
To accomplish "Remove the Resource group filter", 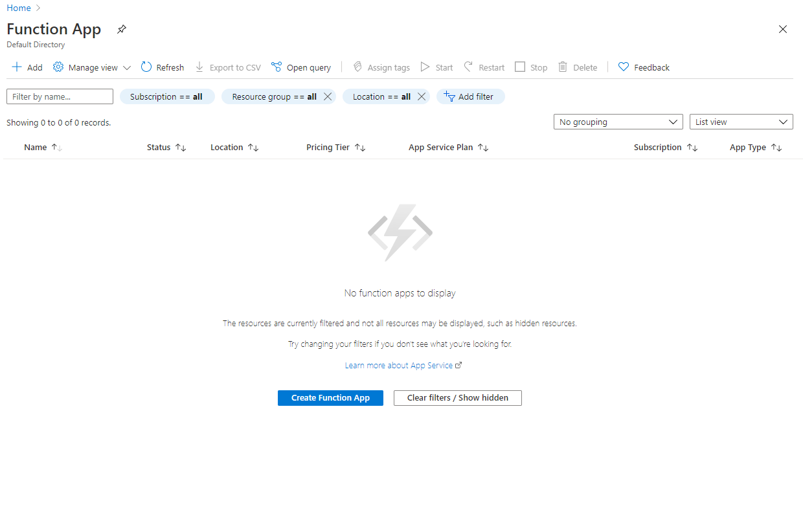I will [328, 96].
